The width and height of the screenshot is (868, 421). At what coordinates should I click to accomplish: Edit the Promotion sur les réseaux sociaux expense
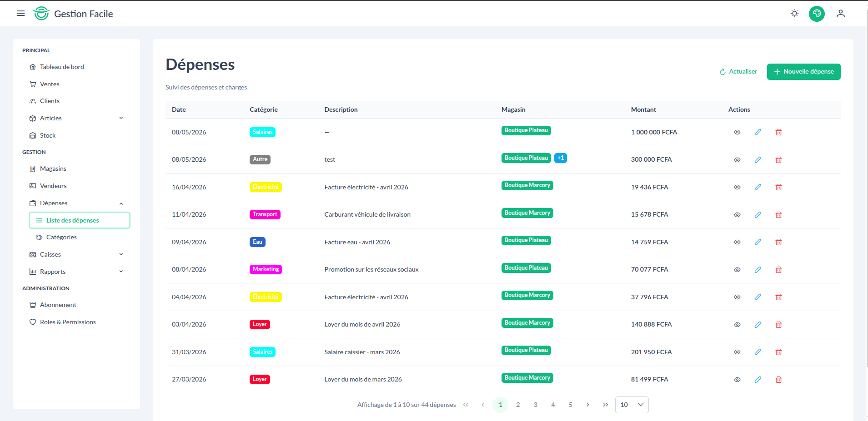[758, 270]
